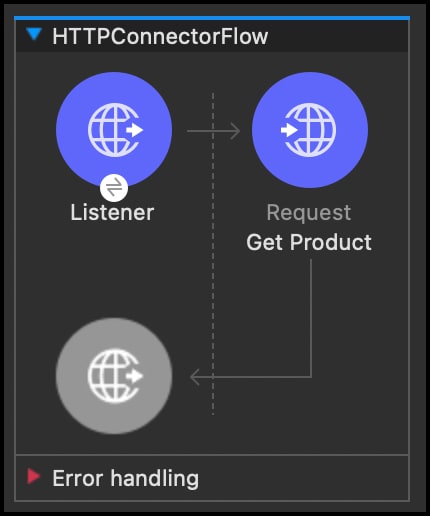
Task: Click the gray Request label
Action: tap(309, 212)
